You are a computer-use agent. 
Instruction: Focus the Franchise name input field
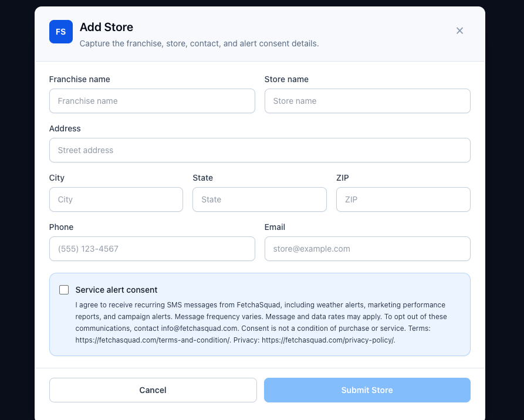pos(152,101)
